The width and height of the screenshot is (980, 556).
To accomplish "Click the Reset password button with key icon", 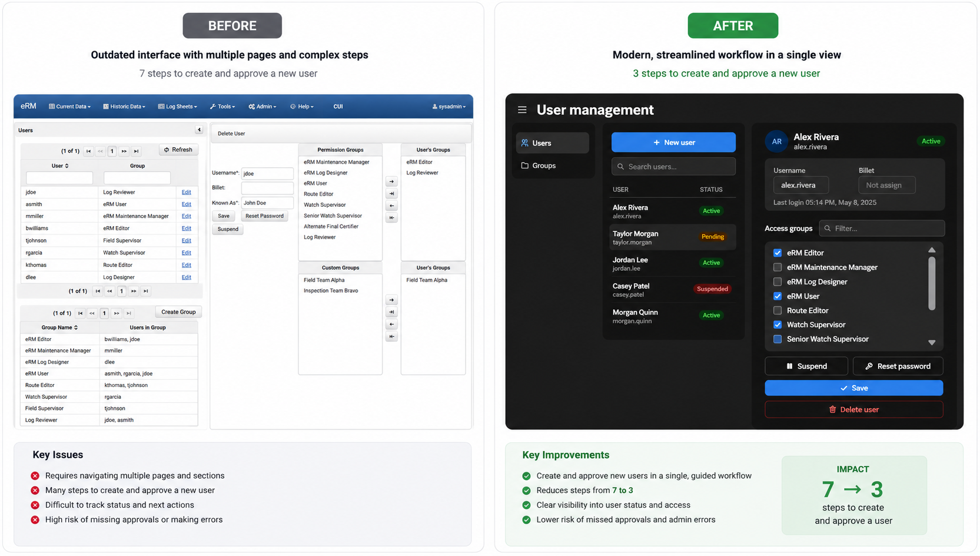I will point(898,366).
